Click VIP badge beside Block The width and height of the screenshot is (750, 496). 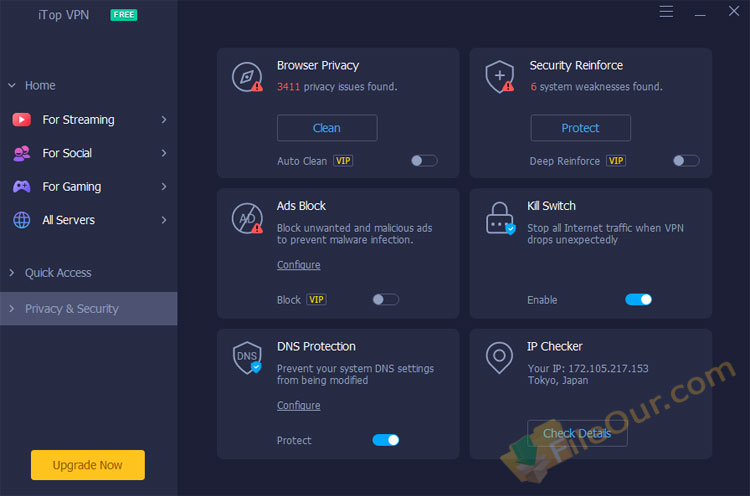316,299
